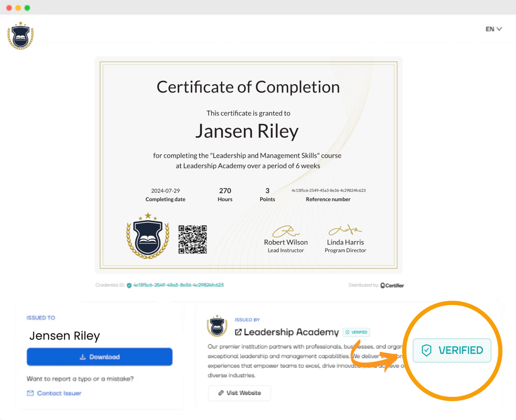
Task: Click the QR code on the certificate
Action: tap(193, 239)
